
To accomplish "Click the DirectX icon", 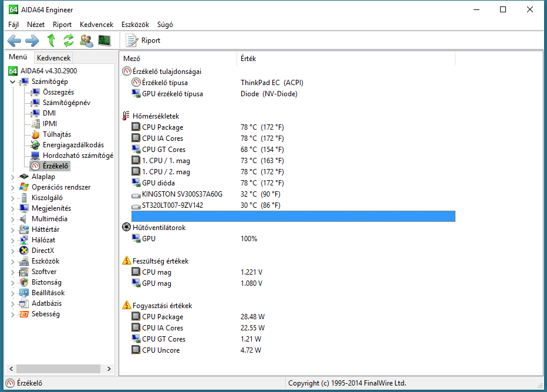I will [x=24, y=251].
